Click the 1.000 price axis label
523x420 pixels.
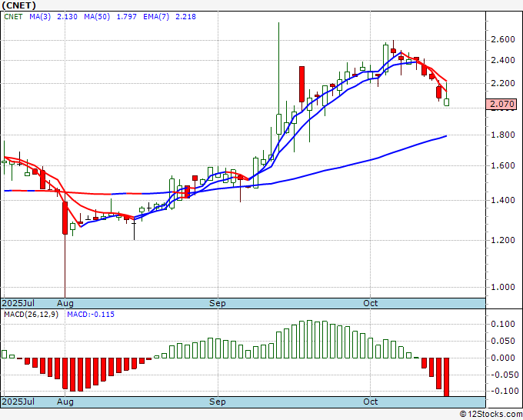(503, 287)
